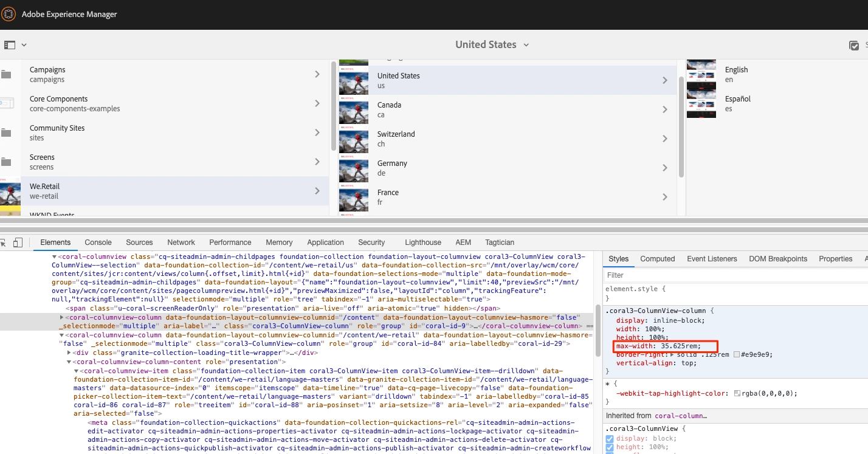Expand the granite-collection-loading-title-wrapper div node

(x=69, y=353)
